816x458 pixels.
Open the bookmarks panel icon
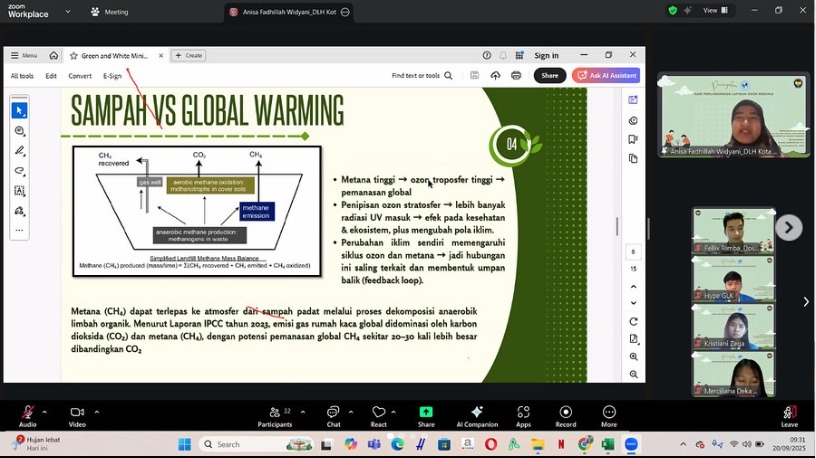633,139
